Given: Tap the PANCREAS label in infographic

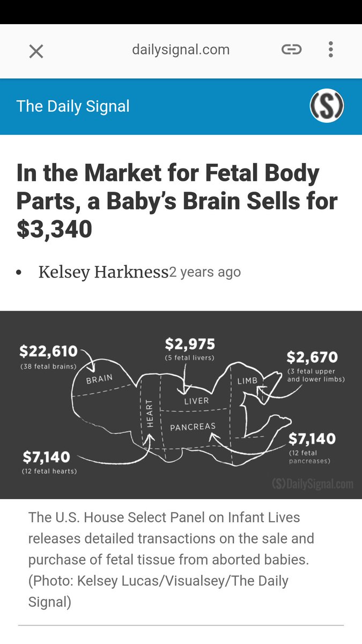Looking at the screenshot, I should tap(193, 427).
